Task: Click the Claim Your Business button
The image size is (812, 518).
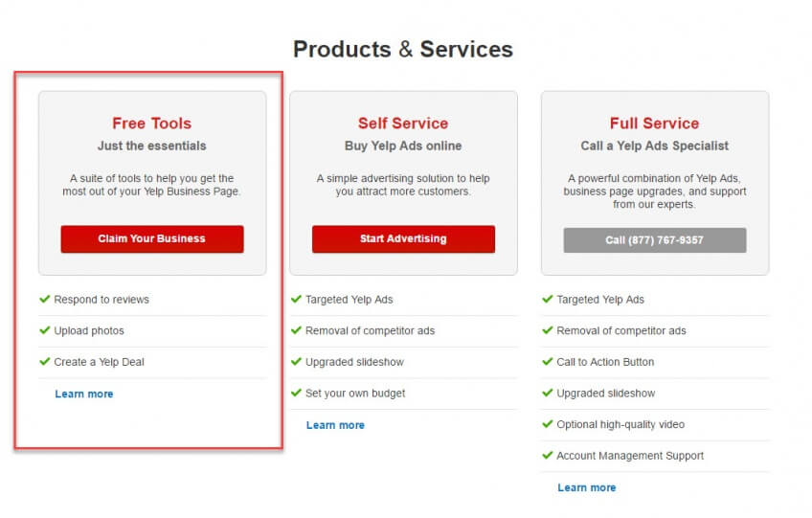Action: click(x=151, y=238)
